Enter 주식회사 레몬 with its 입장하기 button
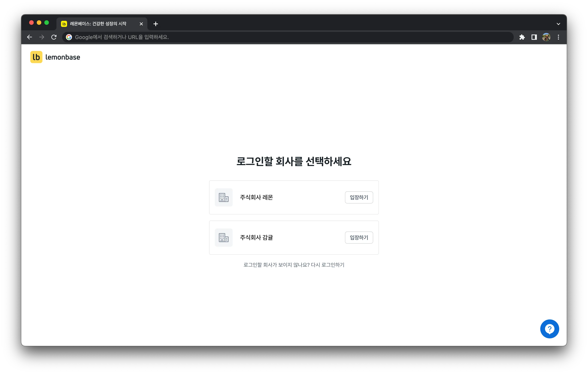The height and width of the screenshot is (374, 588). pyautogui.click(x=359, y=197)
